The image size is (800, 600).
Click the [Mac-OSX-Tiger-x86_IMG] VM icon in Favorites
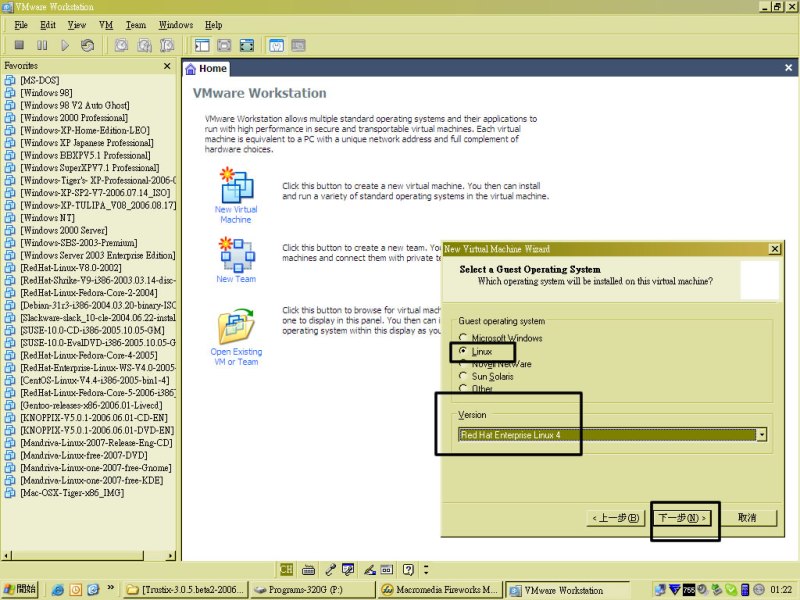point(10,493)
